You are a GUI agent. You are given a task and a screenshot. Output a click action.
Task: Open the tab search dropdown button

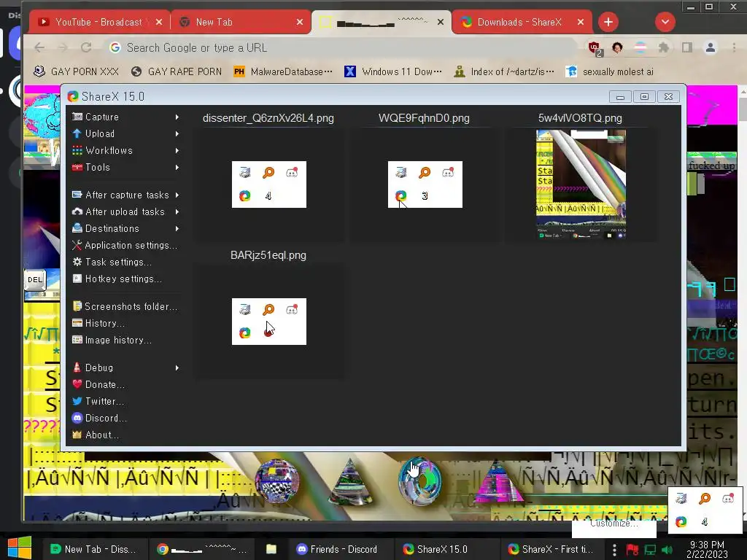(665, 22)
